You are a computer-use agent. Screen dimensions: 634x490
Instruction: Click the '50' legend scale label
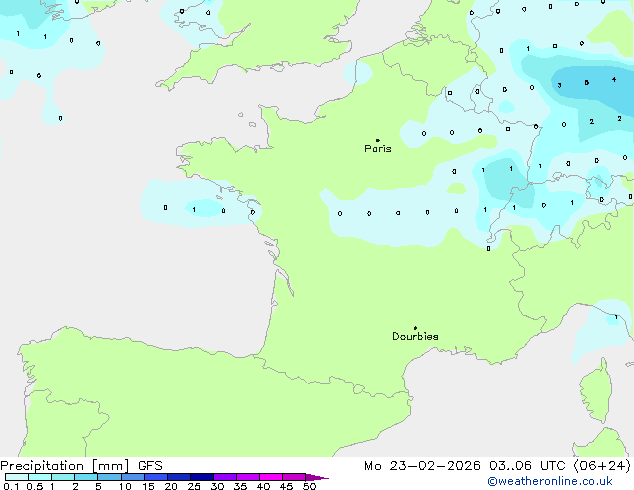tap(310, 486)
